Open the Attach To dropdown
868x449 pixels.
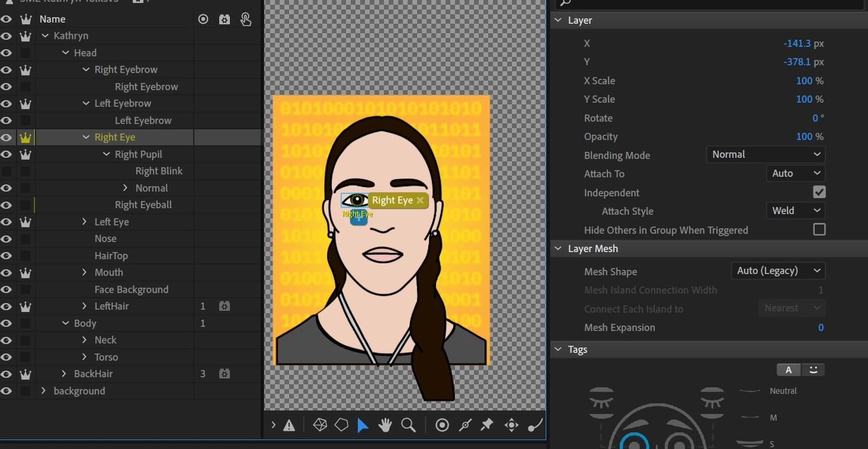(796, 173)
